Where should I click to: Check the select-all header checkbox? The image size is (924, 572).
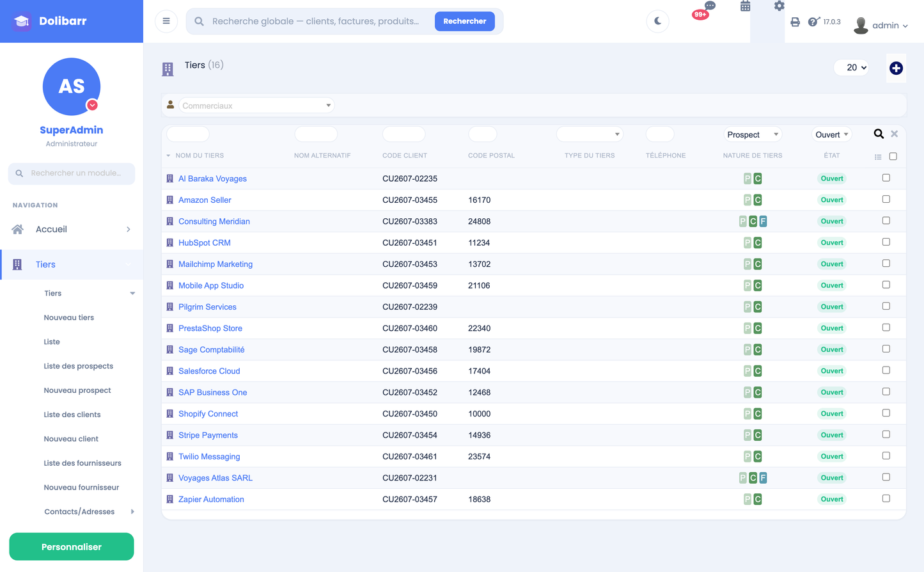(893, 156)
